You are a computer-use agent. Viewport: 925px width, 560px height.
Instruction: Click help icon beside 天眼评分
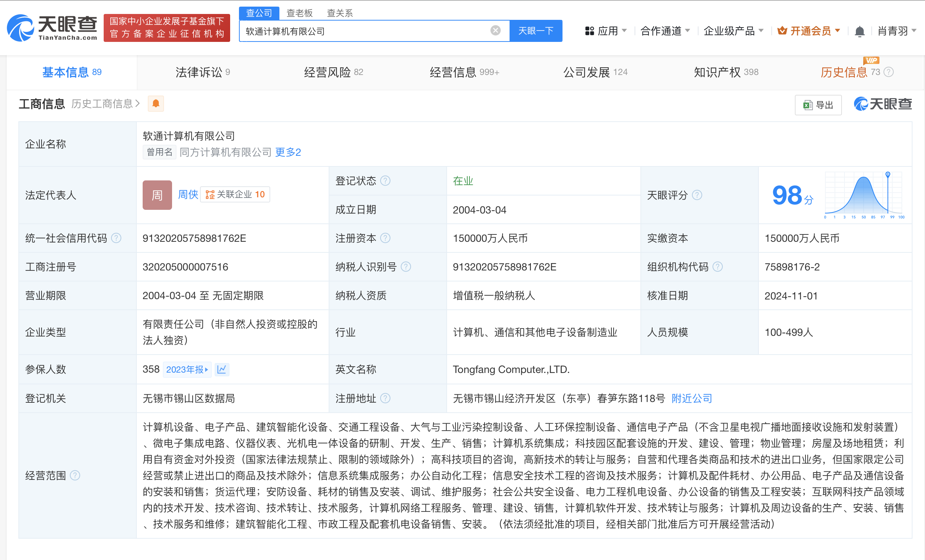(x=697, y=195)
